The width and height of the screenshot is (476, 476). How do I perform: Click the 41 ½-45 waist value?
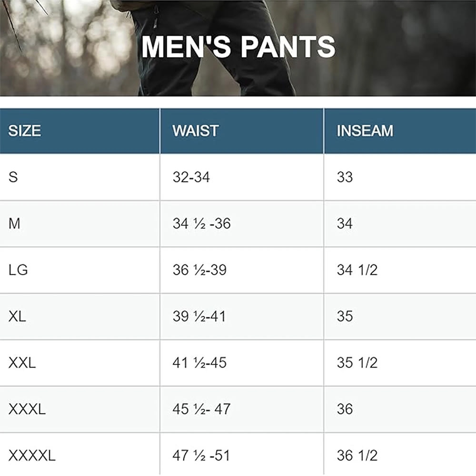click(x=199, y=363)
